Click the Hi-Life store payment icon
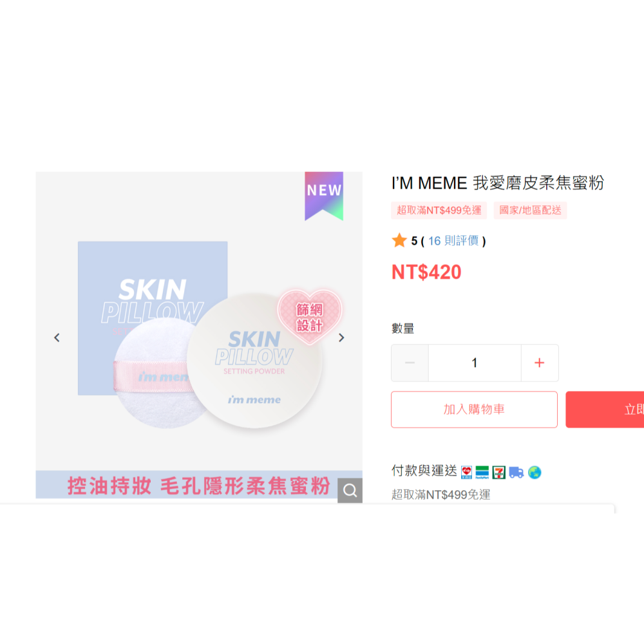The width and height of the screenshot is (644, 644). pyautogui.click(x=466, y=472)
